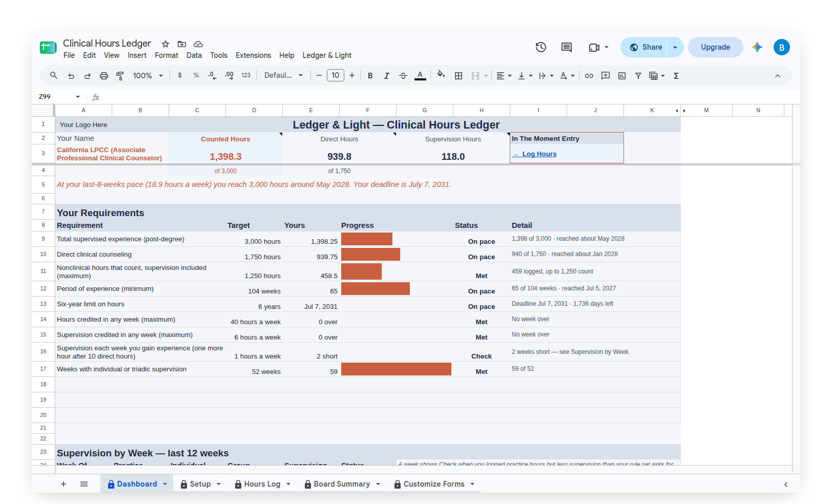832x504 pixels.
Task: Apply bold formatting
Action: tap(370, 76)
